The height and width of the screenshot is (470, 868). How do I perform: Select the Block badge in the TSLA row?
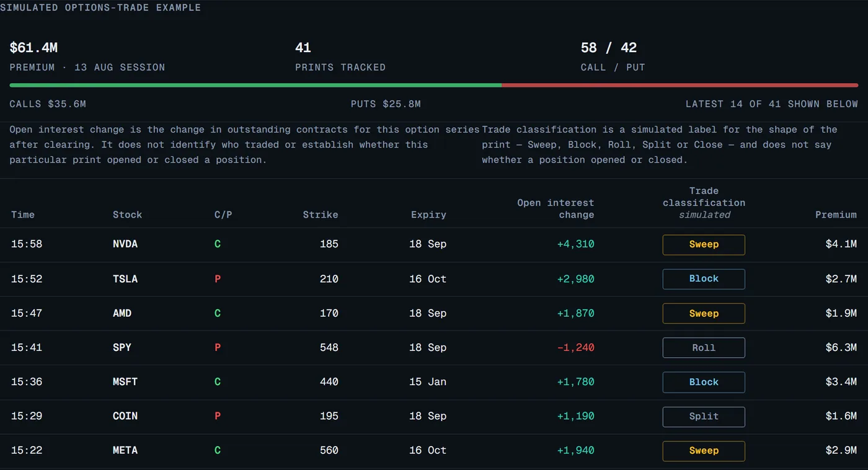(704, 279)
